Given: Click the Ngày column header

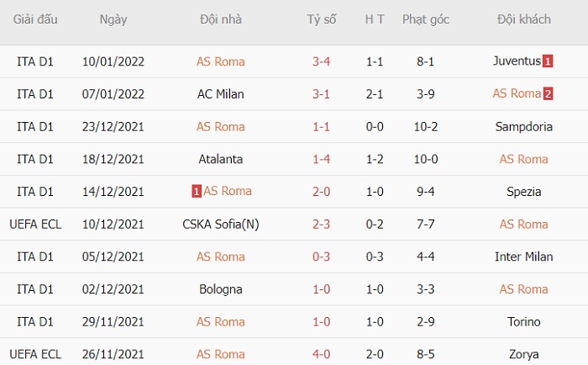Looking at the screenshot, I should coord(113,19).
